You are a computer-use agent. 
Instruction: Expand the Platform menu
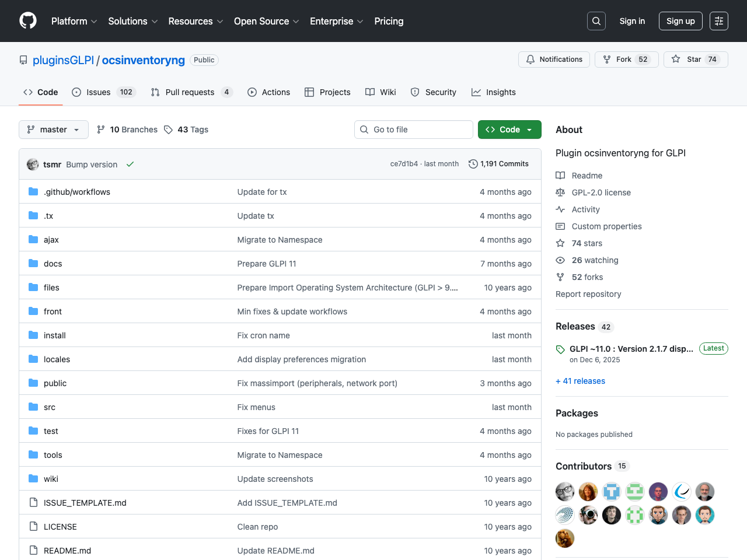pos(74,21)
